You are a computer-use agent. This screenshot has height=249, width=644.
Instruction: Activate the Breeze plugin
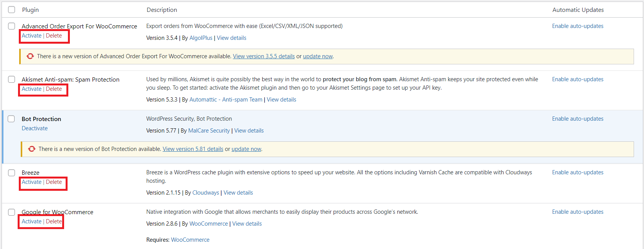pyautogui.click(x=31, y=182)
